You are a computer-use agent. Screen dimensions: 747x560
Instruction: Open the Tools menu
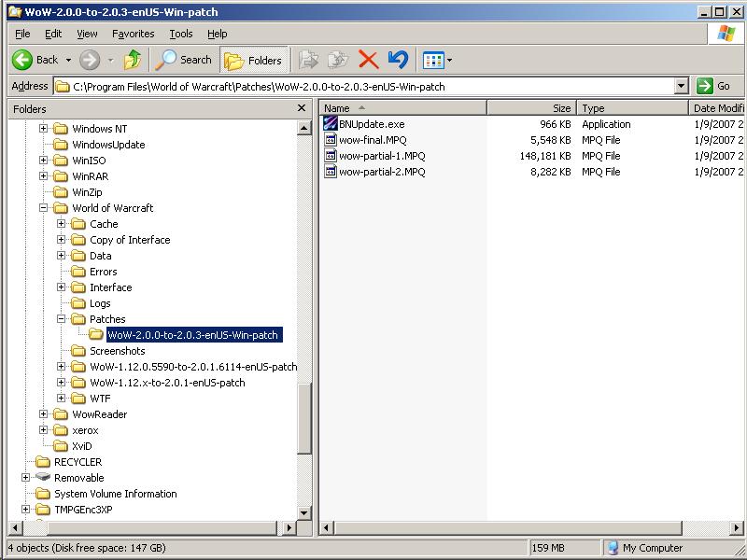point(181,34)
